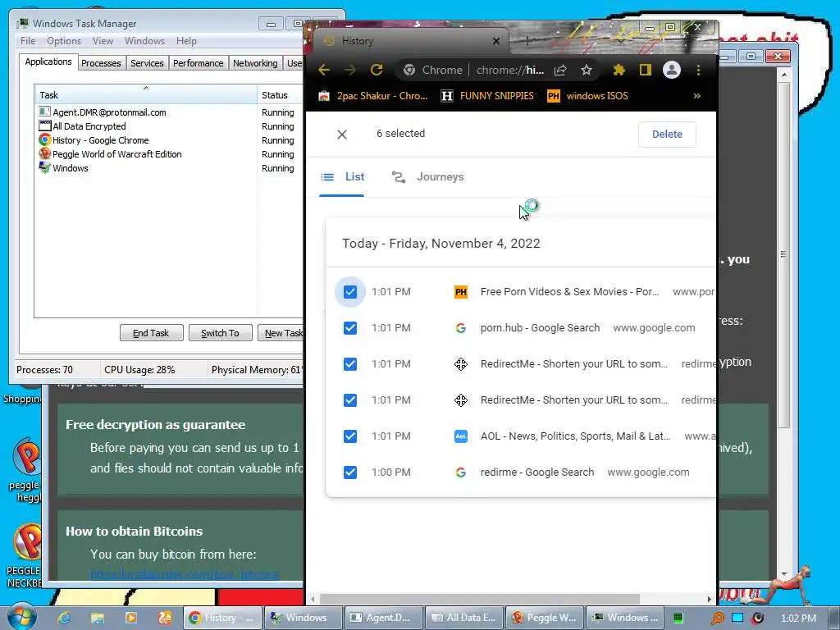Image resolution: width=840 pixels, height=630 pixels.
Task: Uncheck porn.hub Google Search entry
Action: [349, 328]
